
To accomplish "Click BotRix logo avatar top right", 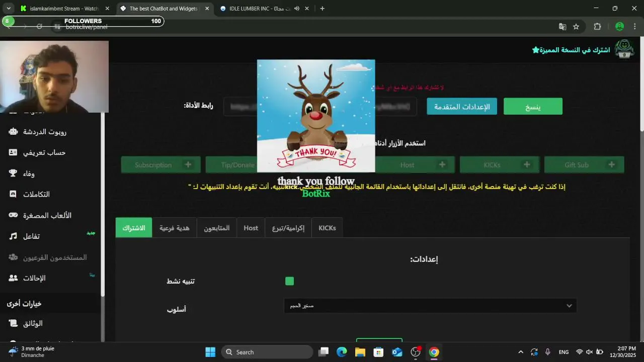I will click(x=624, y=49).
